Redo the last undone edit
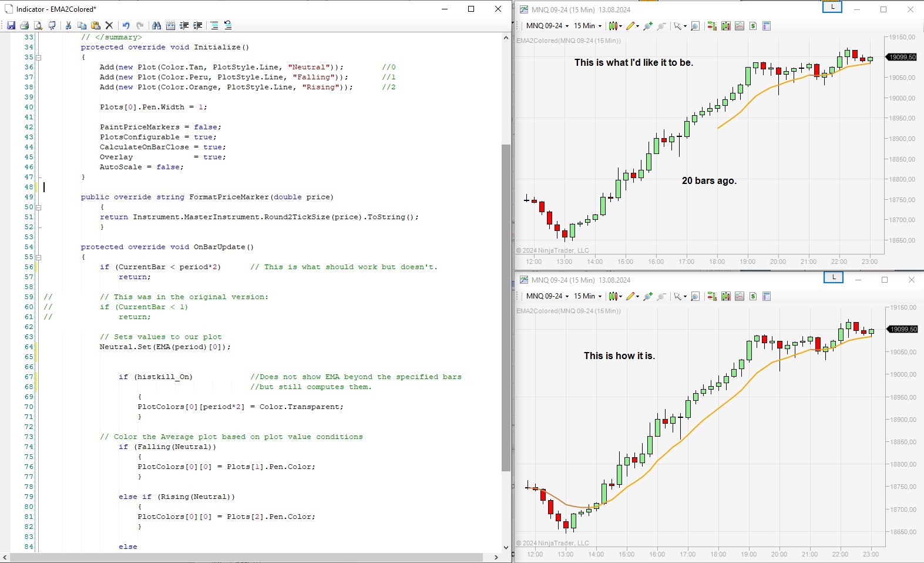 coord(140,25)
